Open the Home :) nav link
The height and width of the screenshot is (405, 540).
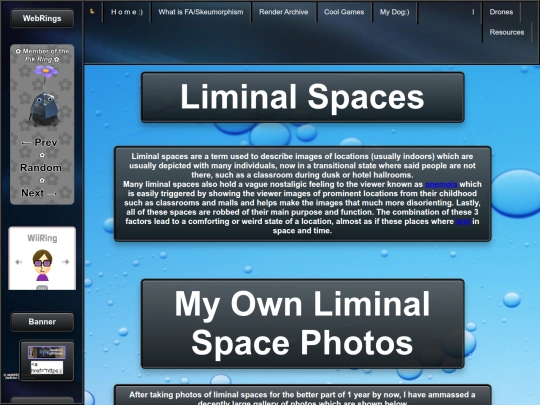click(x=127, y=12)
